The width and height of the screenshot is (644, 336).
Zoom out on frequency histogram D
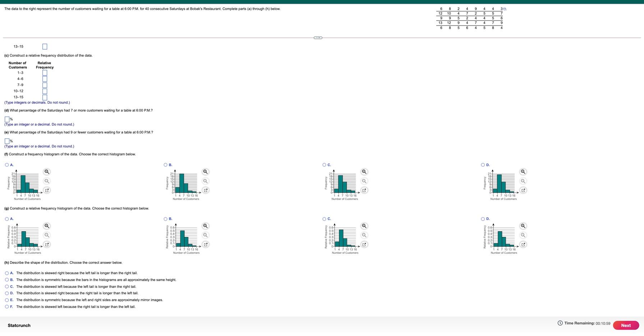click(x=523, y=181)
